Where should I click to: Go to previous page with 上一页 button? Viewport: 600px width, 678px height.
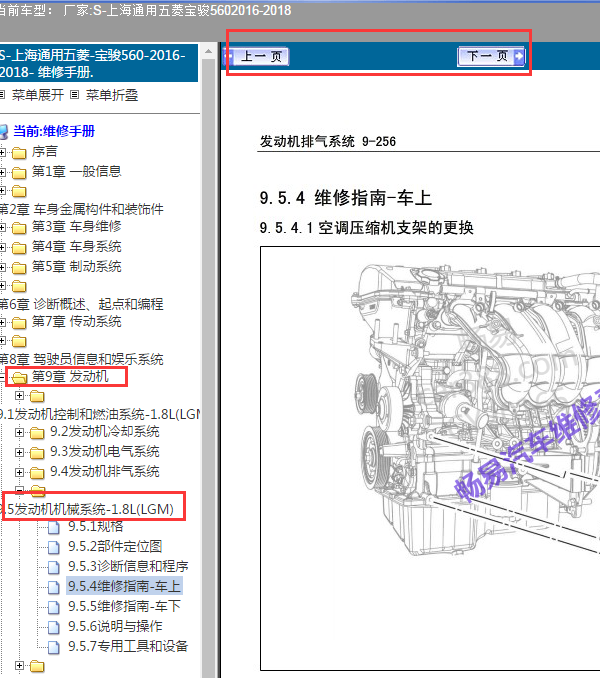coord(256,57)
